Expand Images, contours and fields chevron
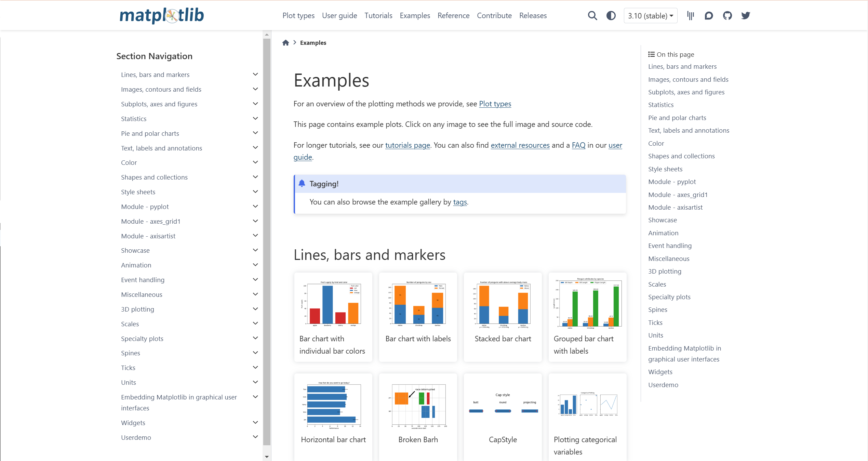Image resolution: width=868 pixels, height=461 pixels. (255, 89)
